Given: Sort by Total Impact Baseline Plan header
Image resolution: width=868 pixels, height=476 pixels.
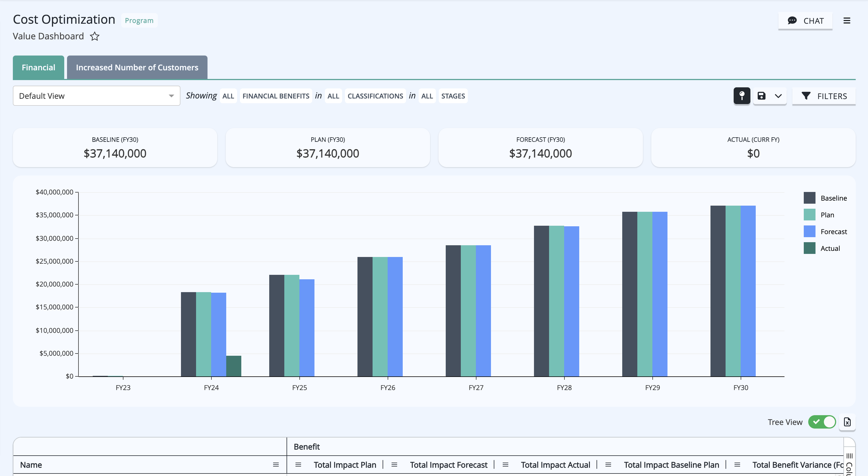Looking at the screenshot, I should click(x=671, y=465).
